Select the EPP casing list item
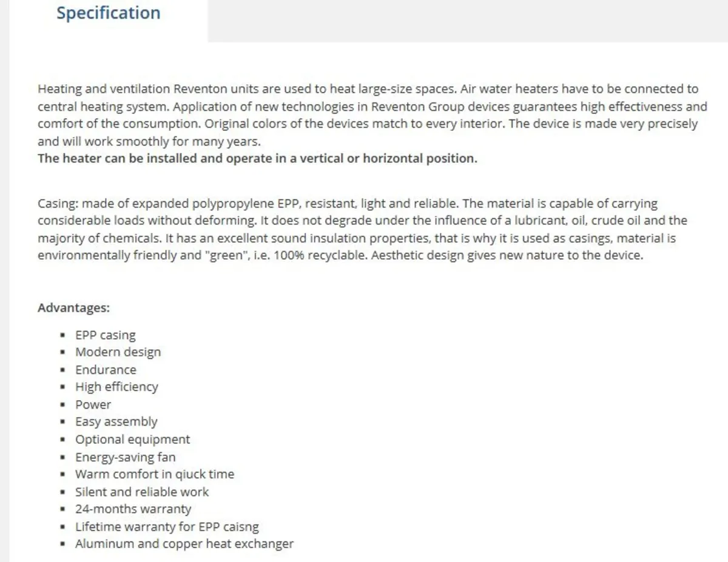The height and width of the screenshot is (562, 728). (105, 335)
